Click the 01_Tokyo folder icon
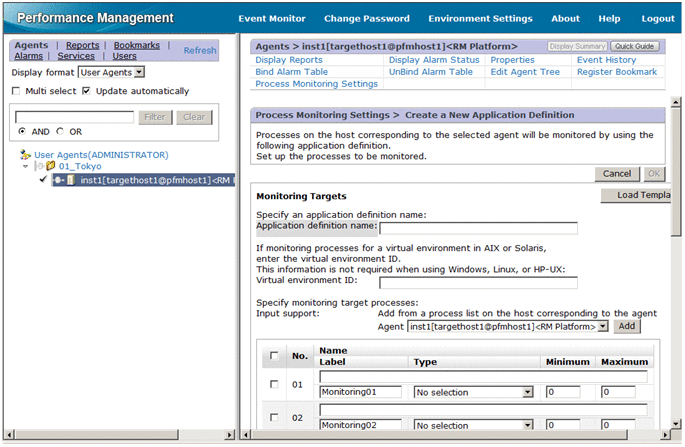The height and width of the screenshot is (447, 685). coord(51,166)
